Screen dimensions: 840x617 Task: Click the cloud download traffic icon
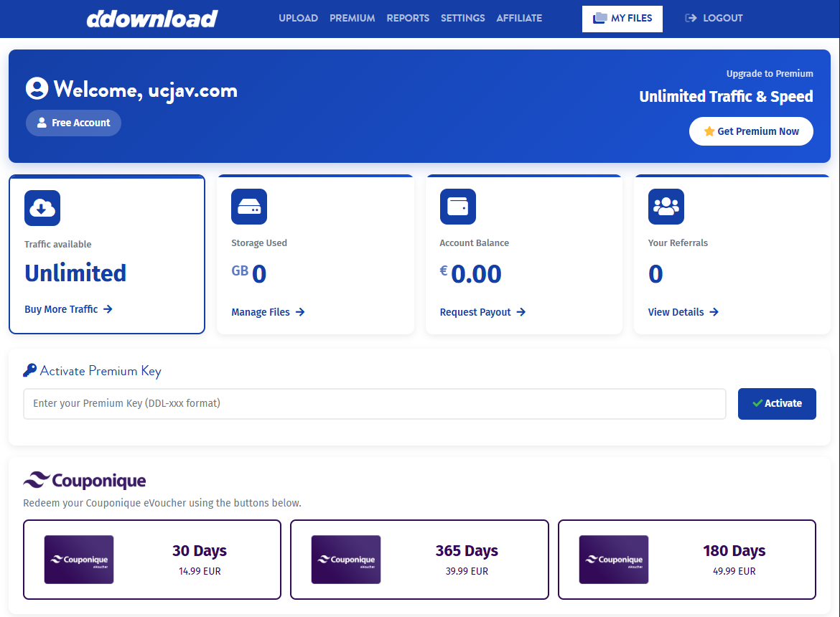pyautogui.click(x=42, y=208)
